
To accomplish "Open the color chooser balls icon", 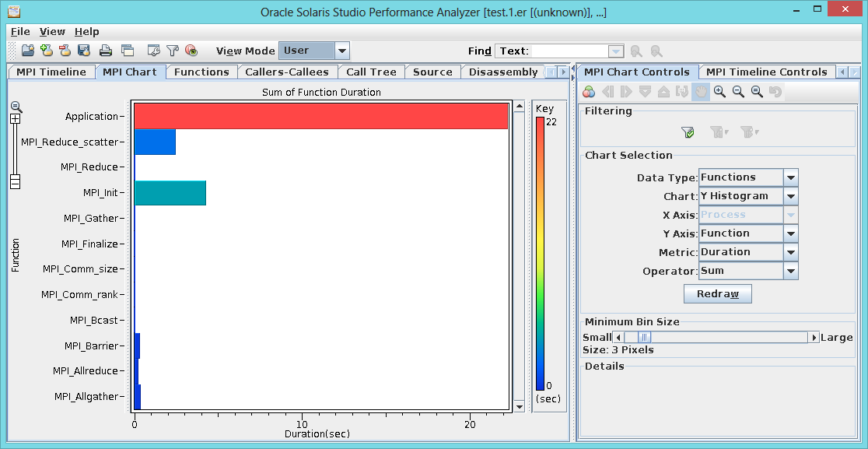I will 589,92.
